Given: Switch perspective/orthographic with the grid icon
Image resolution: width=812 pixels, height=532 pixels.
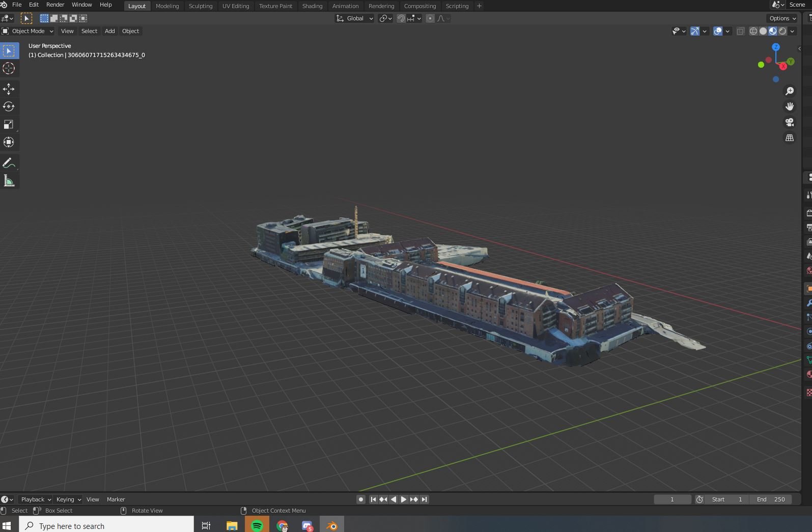Looking at the screenshot, I should [x=790, y=138].
